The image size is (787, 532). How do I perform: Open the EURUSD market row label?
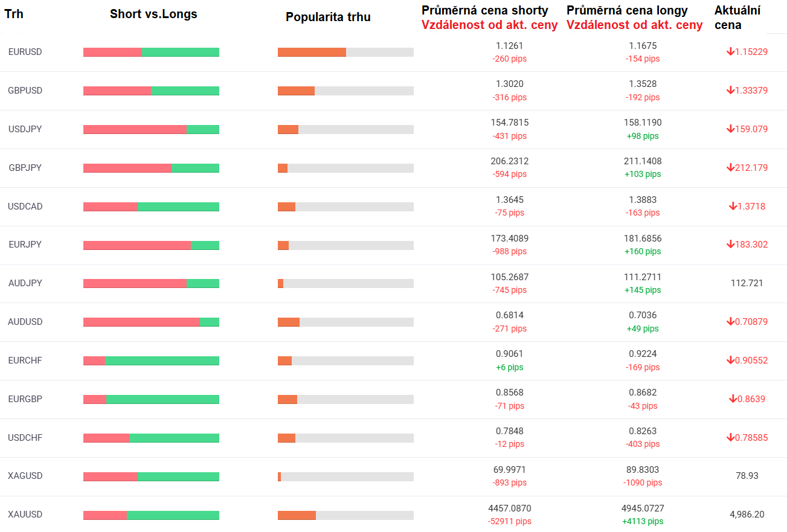point(25,52)
